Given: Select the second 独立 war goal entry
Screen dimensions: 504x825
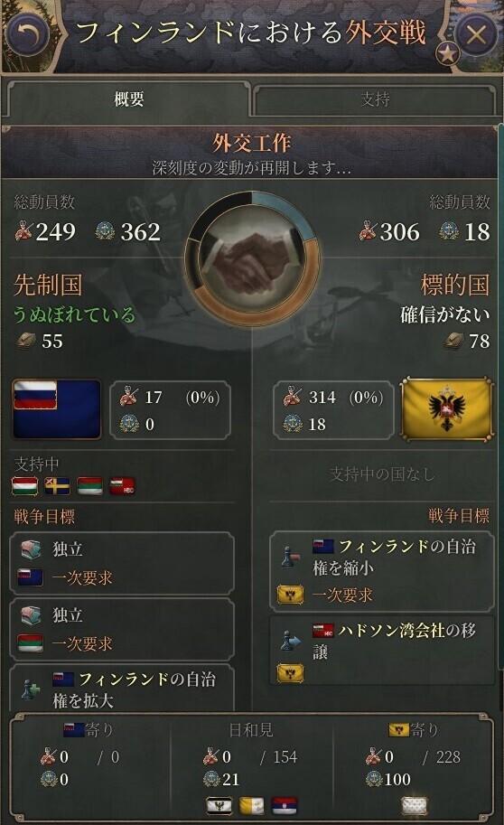Looking at the screenshot, I should pyautogui.click(x=122, y=629).
